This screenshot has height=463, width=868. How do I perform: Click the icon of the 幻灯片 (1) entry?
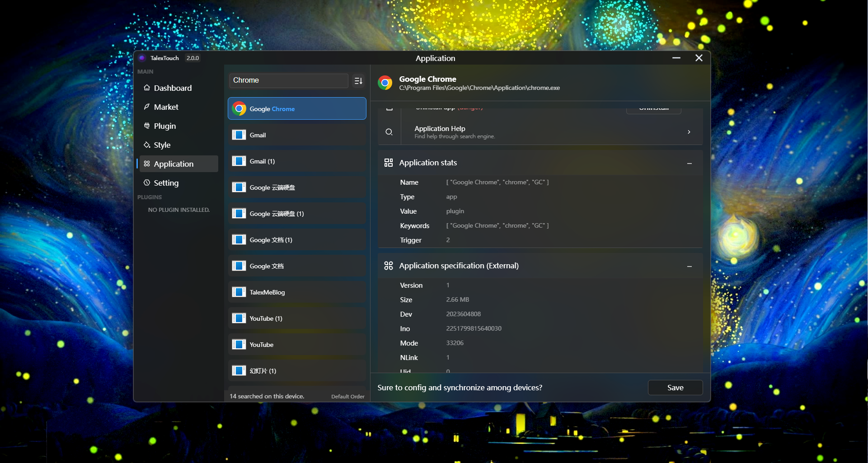click(239, 370)
